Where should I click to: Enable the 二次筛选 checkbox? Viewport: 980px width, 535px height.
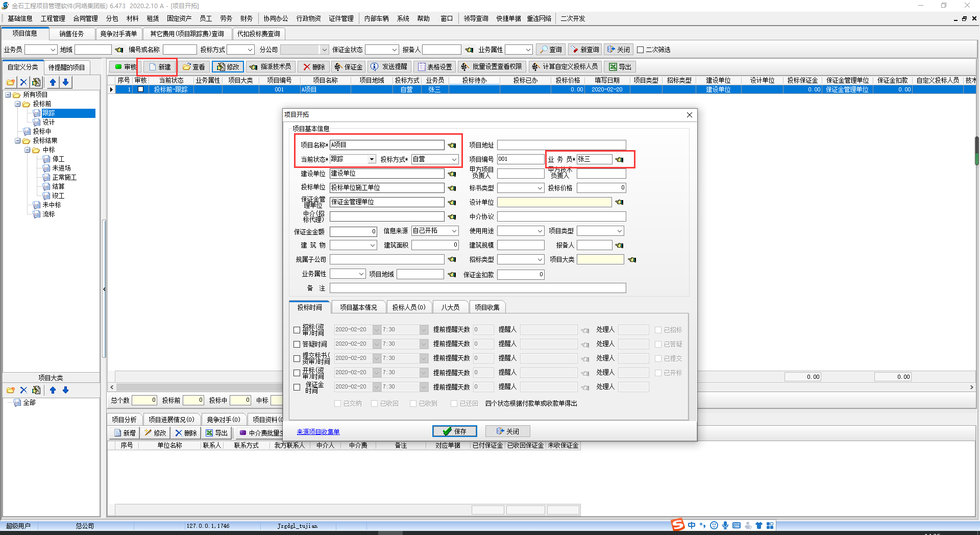pos(640,50)
